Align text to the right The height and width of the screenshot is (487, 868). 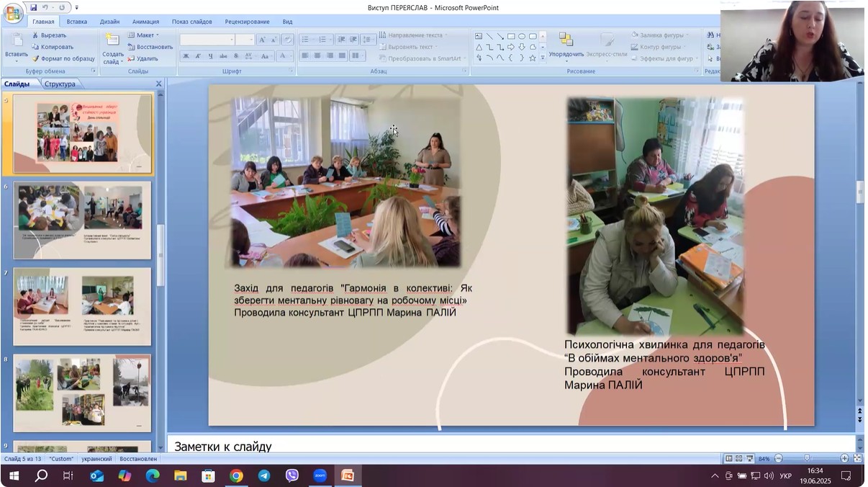pyautogui.click(x=330, y=55)
